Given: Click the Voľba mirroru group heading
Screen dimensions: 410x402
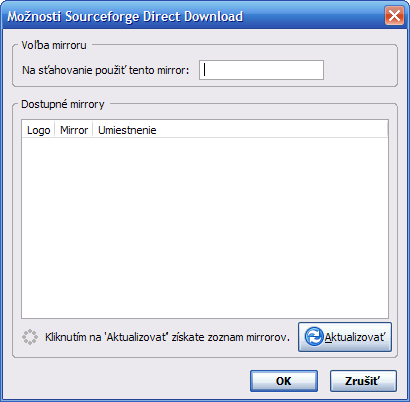Looking at the screenshot, I should [54, 45].
